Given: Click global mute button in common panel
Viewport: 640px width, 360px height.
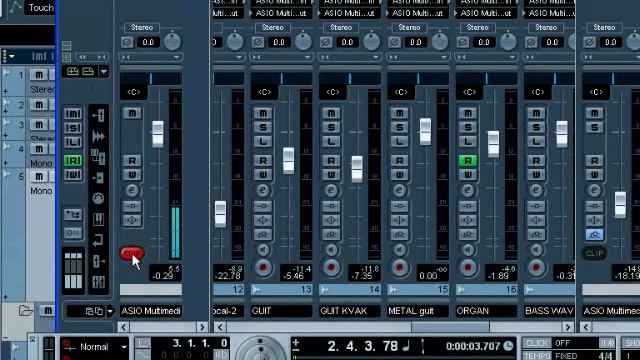Looking at the screenshot, I should [73, 113].
